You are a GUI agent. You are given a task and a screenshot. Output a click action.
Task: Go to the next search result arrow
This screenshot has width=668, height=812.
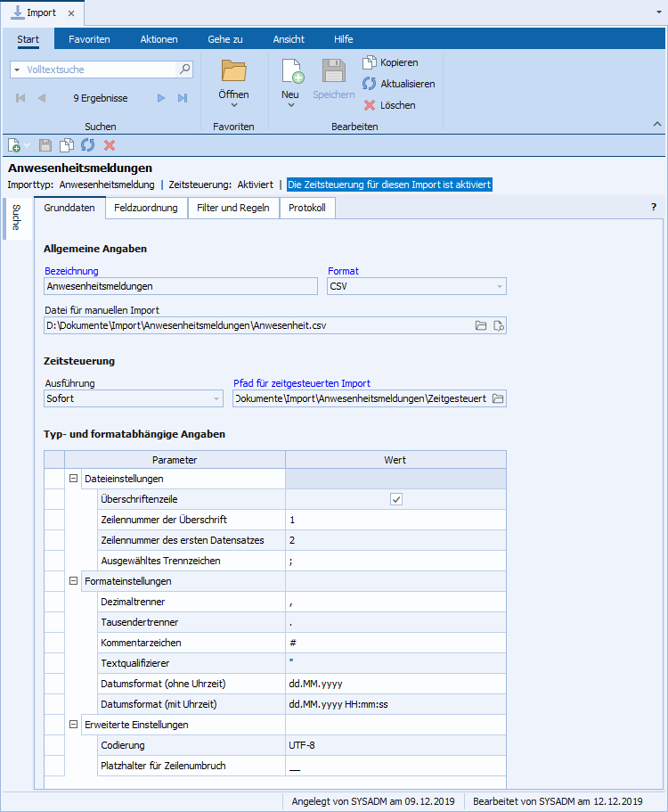161,98
